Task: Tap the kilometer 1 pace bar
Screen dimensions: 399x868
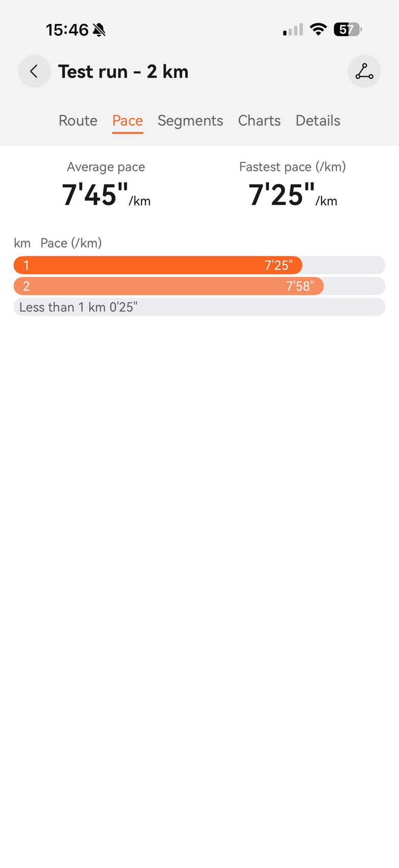Action: (x=158, y=265)
